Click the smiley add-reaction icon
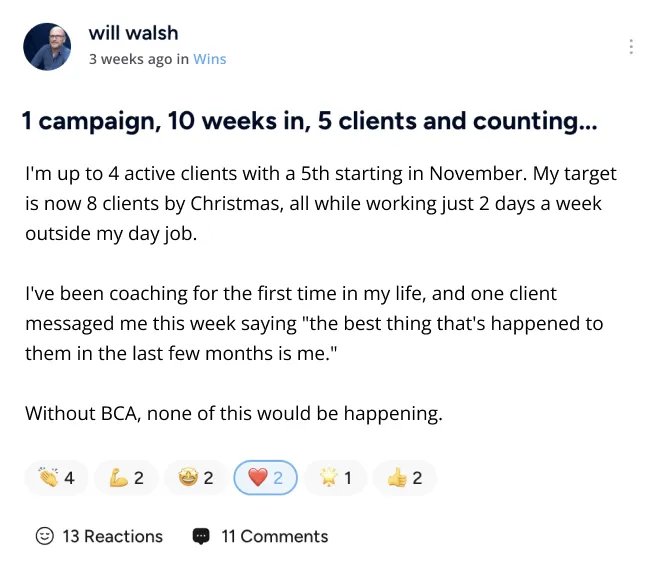 pos(44,537)
